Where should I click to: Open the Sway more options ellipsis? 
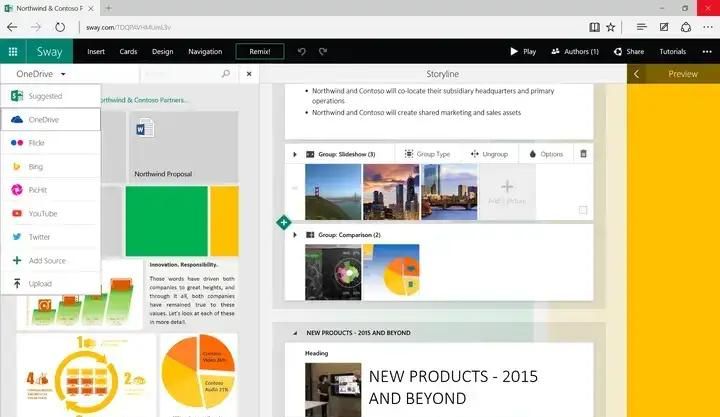coord(707,51)
